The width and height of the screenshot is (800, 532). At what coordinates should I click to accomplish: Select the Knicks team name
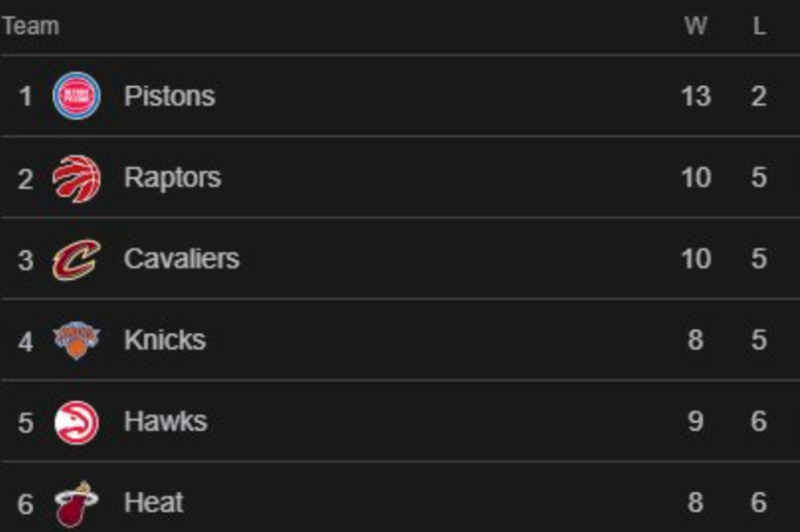164,341
